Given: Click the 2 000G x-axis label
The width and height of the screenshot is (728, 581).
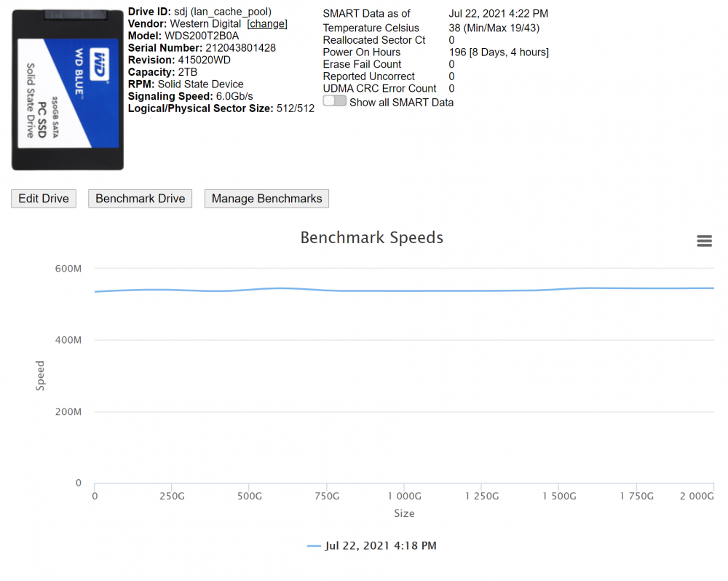Looking at the screenshot, I should (x=697, y=496).
